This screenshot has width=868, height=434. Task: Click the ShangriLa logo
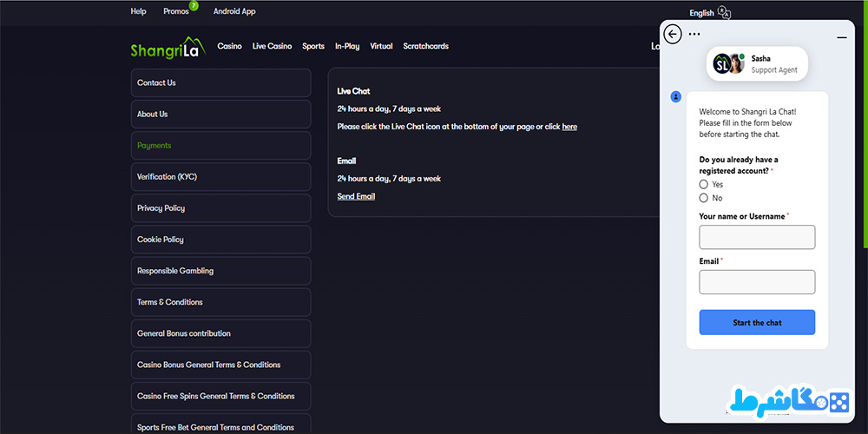pyautogui.click(x=168, y=47)
